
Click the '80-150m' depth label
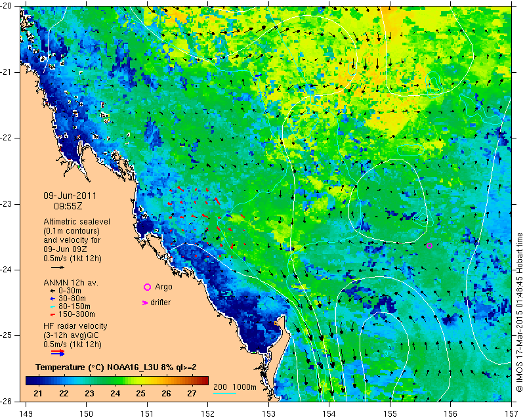[x=74, y=306]
